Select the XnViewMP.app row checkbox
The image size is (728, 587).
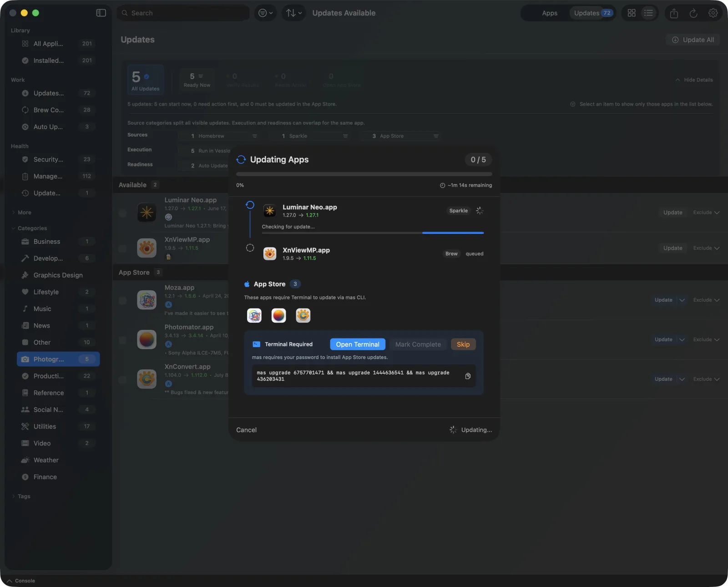122,248
